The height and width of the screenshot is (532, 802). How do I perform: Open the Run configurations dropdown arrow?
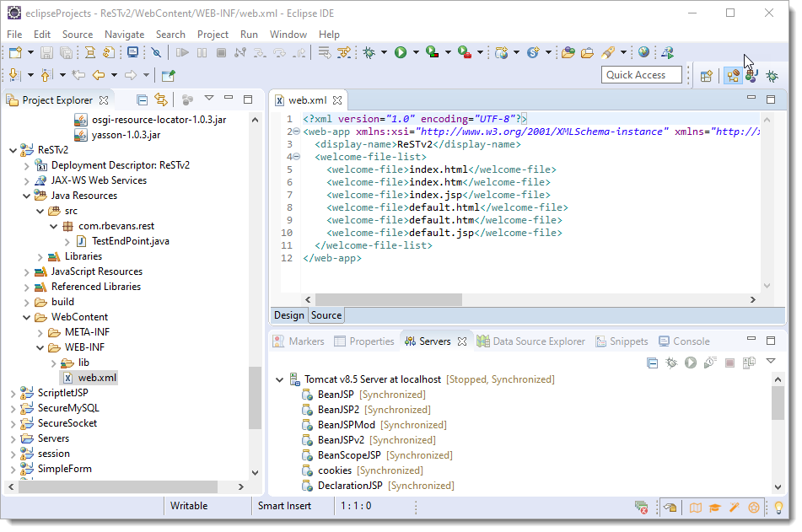[415, 52]
